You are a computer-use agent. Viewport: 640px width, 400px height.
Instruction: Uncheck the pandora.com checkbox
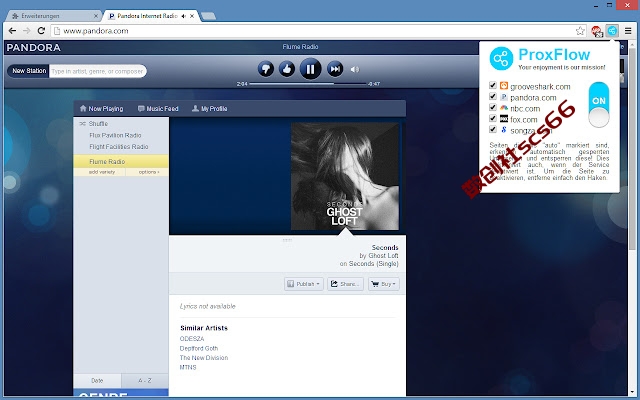493,96
